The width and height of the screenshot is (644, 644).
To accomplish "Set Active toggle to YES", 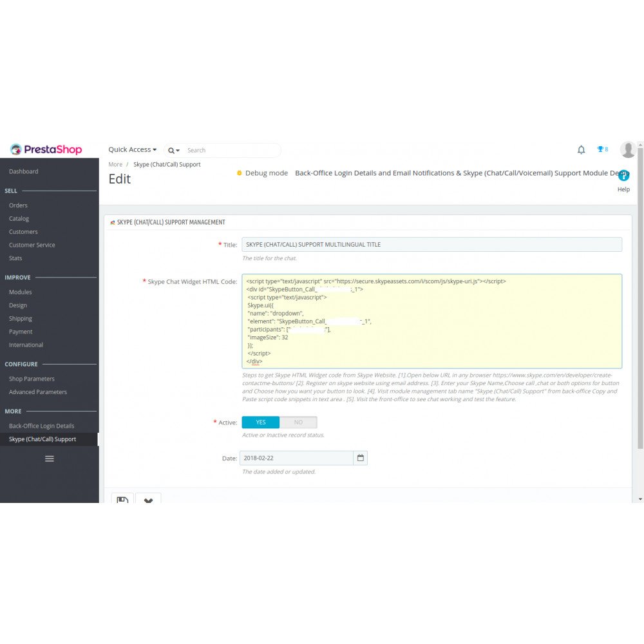I will [x=260, y=422].
